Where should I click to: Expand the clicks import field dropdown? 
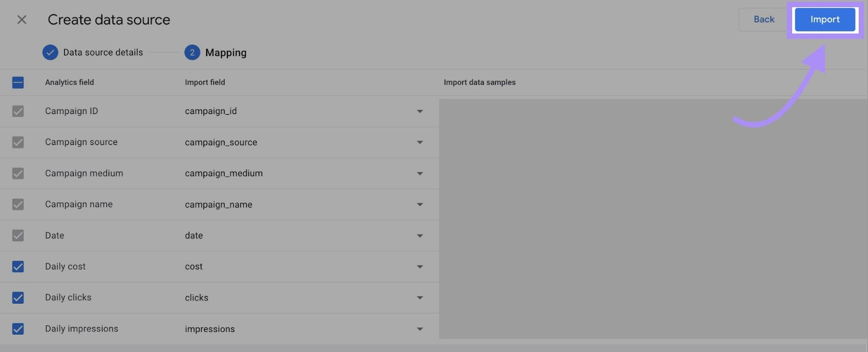point(419,298)
